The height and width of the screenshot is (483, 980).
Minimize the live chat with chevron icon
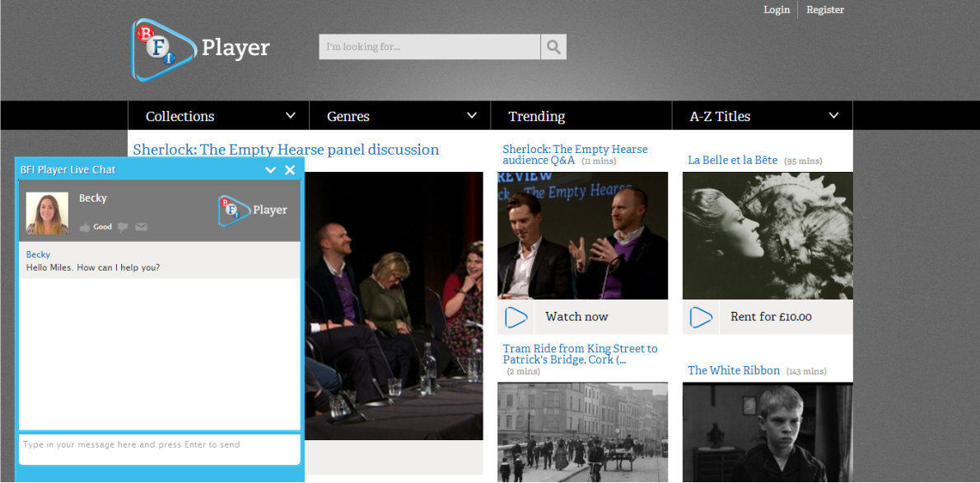(x=271, y=170)
